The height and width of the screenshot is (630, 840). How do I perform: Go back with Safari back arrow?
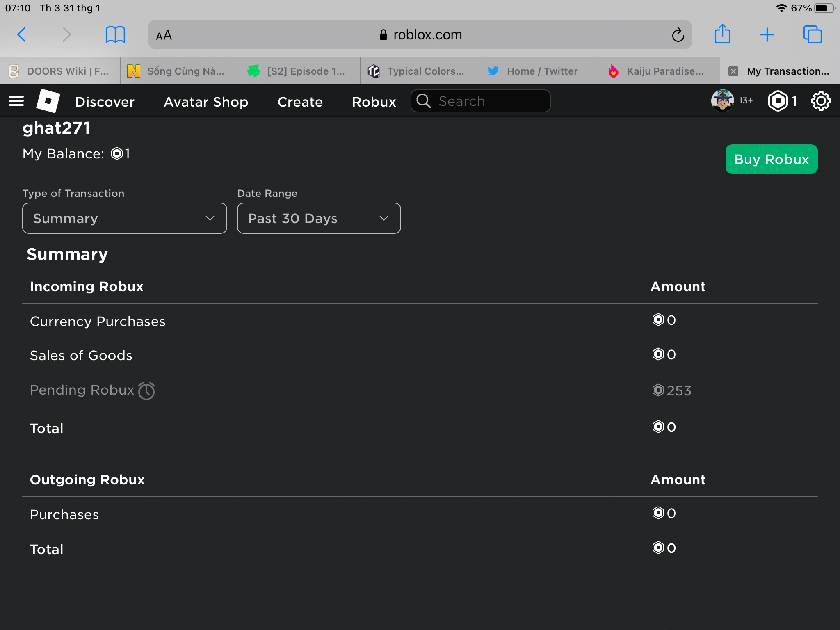click(x=22, y=34)
